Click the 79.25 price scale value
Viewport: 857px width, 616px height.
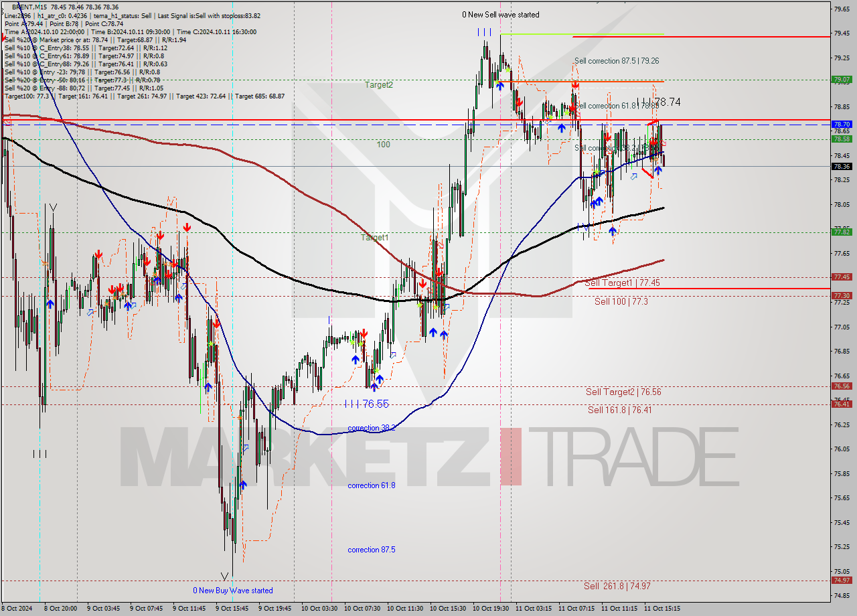(x=842, y=58)
